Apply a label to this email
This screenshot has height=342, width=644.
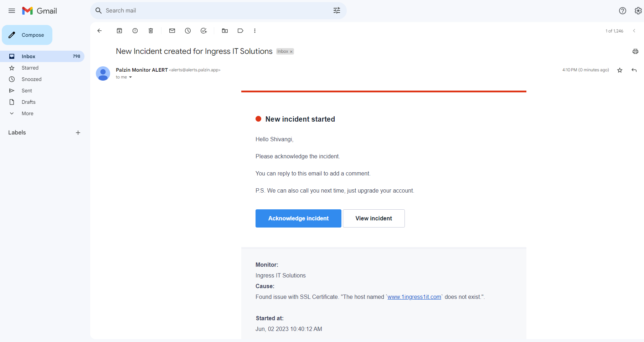coord(241,31)
